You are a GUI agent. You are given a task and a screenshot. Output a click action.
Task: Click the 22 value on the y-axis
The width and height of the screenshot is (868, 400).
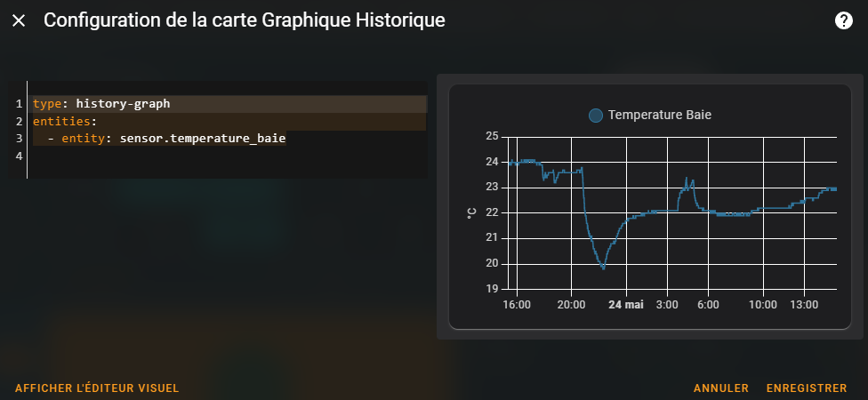[492, 213]
